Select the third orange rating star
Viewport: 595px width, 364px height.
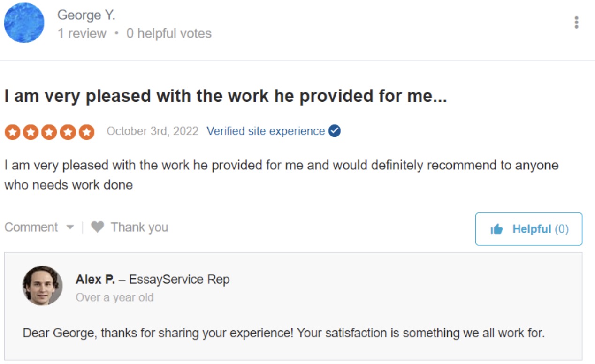click(x=49, y=132)
